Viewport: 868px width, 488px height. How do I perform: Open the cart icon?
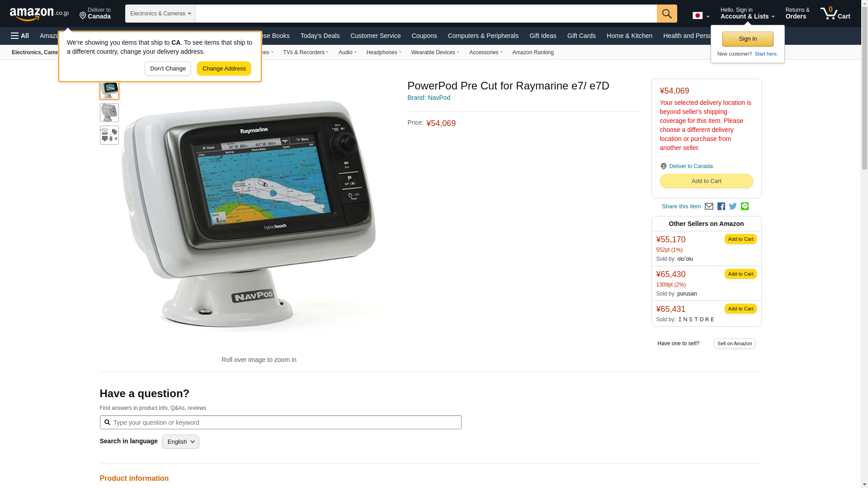click(x=835, y=14)
